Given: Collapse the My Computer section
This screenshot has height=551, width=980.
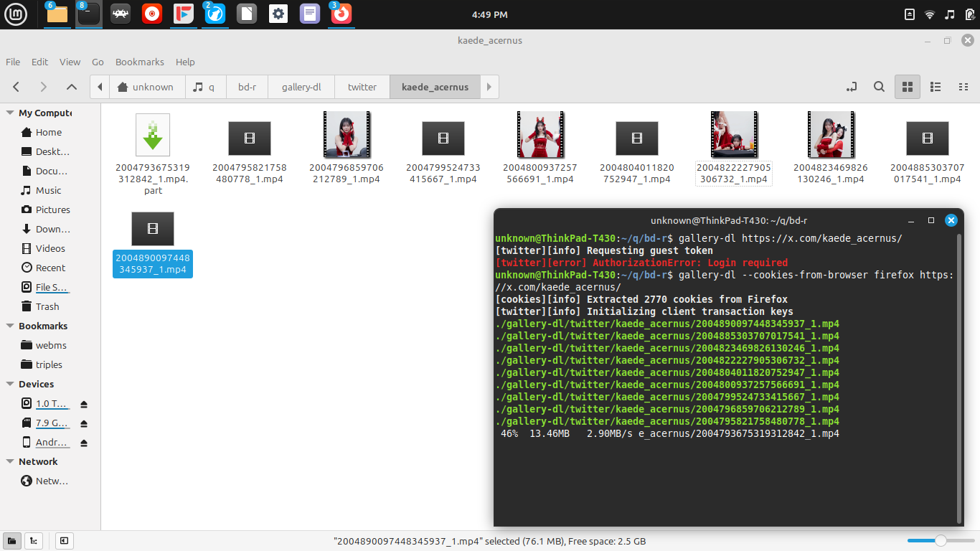Looking at the screenshot, I should coord(10,113).
